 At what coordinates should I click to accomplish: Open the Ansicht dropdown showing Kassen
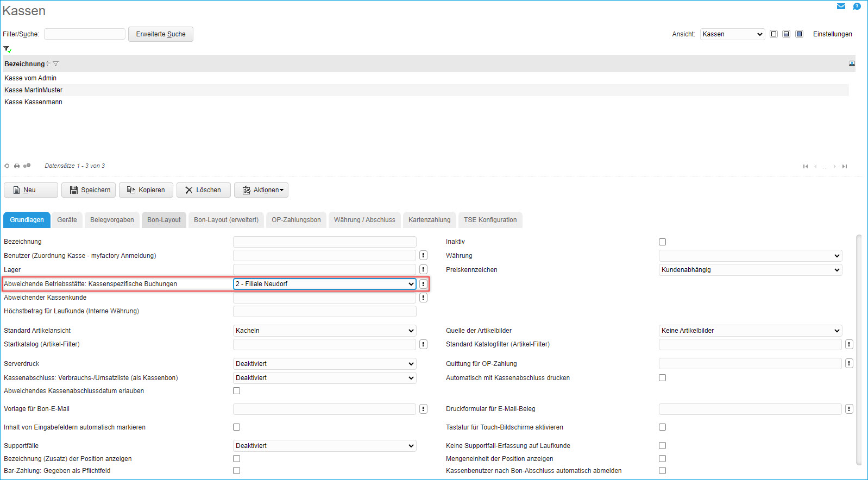point(732,34)
